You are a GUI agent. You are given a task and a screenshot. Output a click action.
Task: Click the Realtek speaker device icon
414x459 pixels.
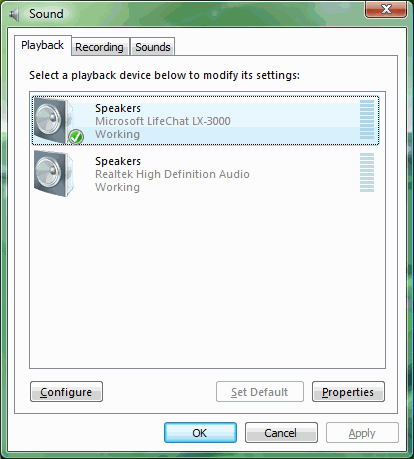click(54, 173)
